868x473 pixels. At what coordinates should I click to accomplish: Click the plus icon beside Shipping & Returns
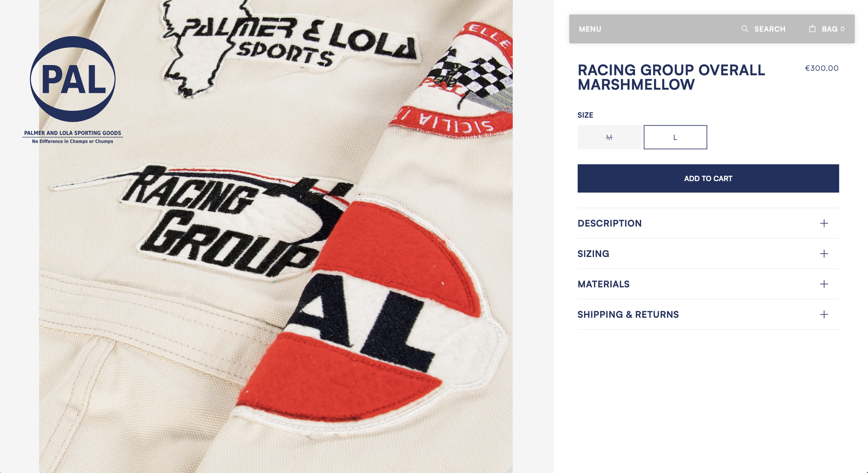tap(824, 315)
